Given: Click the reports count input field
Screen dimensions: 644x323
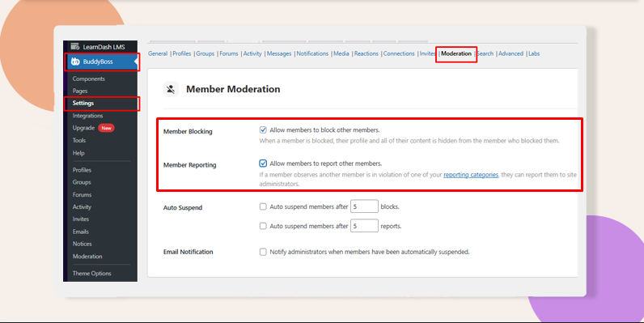Looking at the screenshot, I should (364, 226).
